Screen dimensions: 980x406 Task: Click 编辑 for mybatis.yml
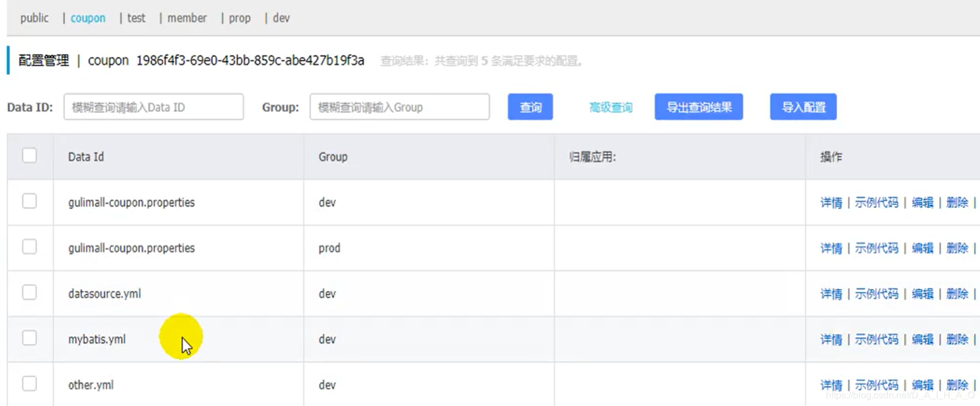coord(922,339)
